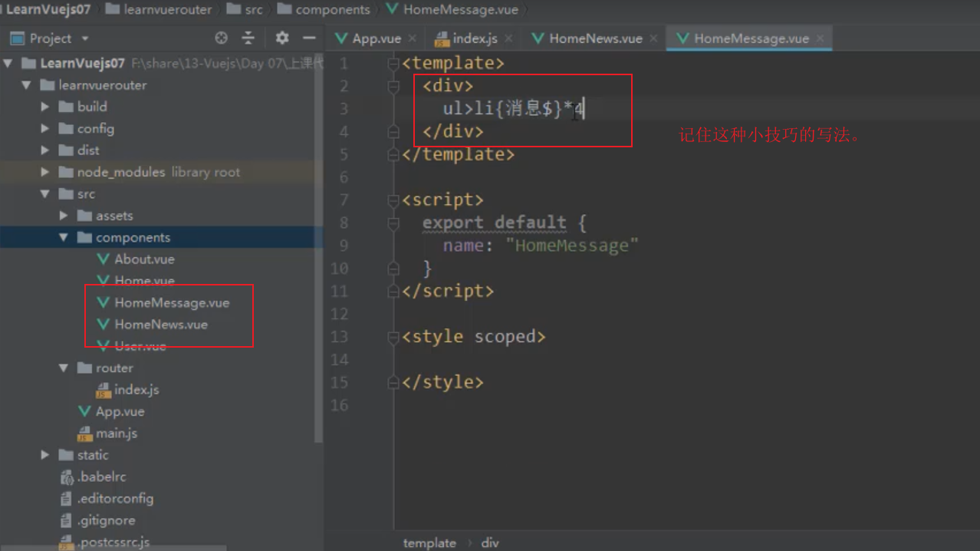Click the Vue icon beside About.vue
The width and height of the screenshot is (980, 551).
coord(104,259)
